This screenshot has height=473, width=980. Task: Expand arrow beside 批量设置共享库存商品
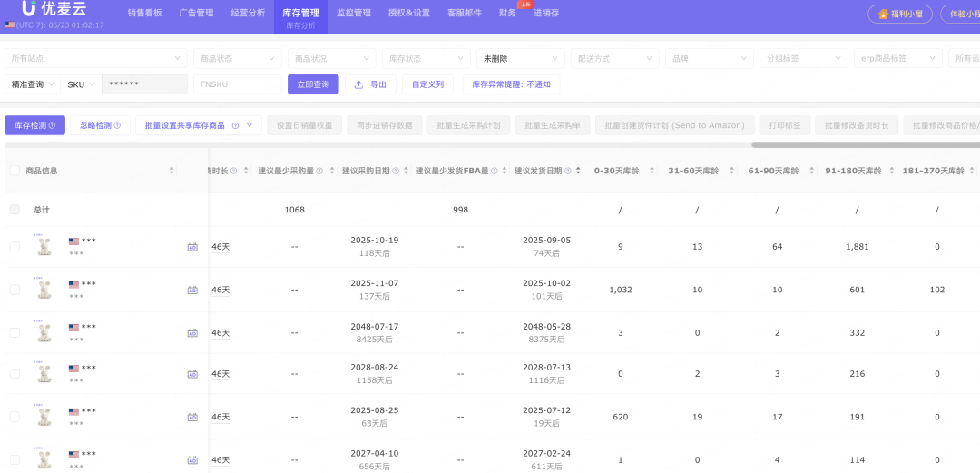click(x=250, y=125)
